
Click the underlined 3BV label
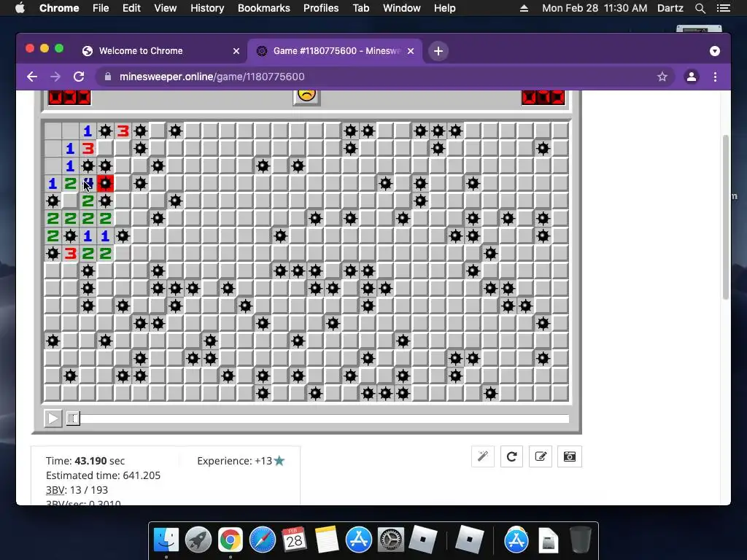(x=55, y=490)
